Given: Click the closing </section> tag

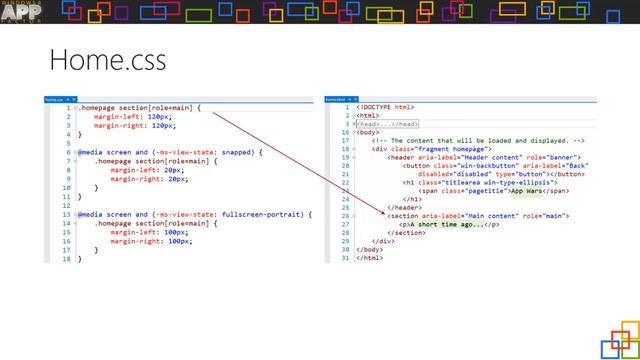Looking at the screenshot, I should tap(407, 233).
